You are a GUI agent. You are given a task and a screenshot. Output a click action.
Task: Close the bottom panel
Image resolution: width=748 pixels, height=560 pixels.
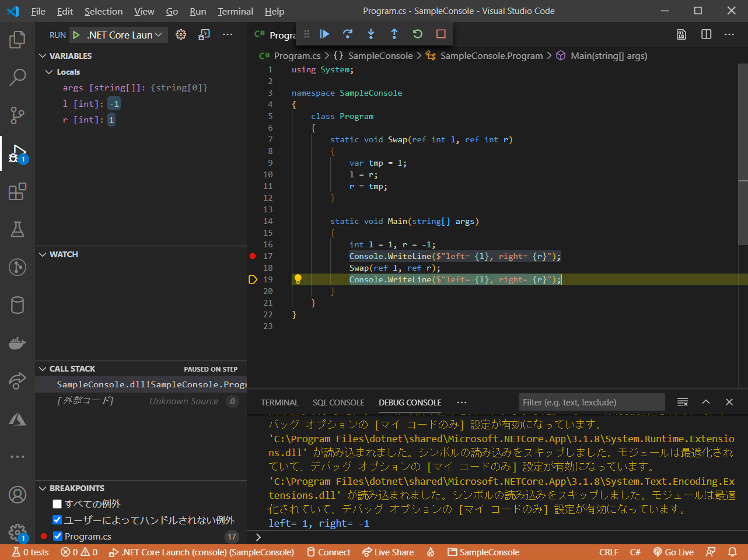point(729,402)
